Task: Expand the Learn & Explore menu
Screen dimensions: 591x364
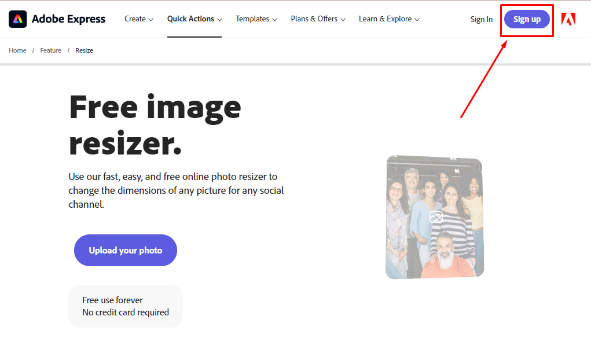Action: (388, 19)
